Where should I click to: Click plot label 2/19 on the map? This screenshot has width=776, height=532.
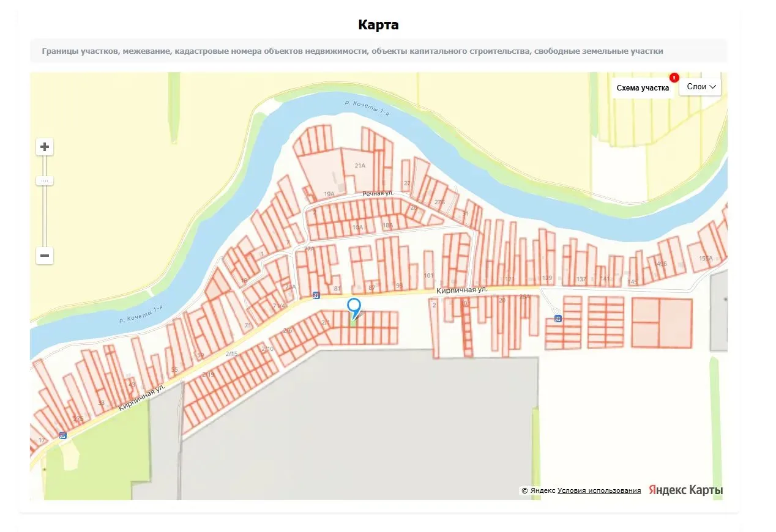click(x=208, y=375)
